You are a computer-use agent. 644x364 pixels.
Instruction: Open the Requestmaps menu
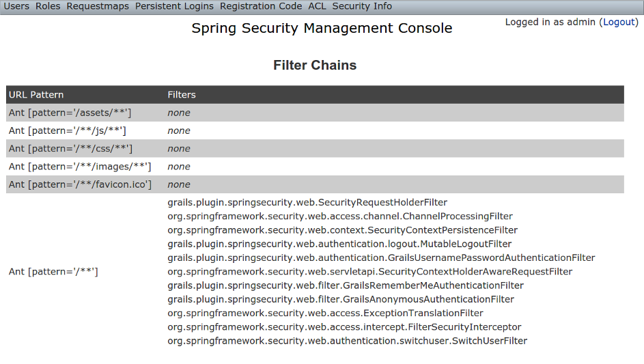[98, 6]
